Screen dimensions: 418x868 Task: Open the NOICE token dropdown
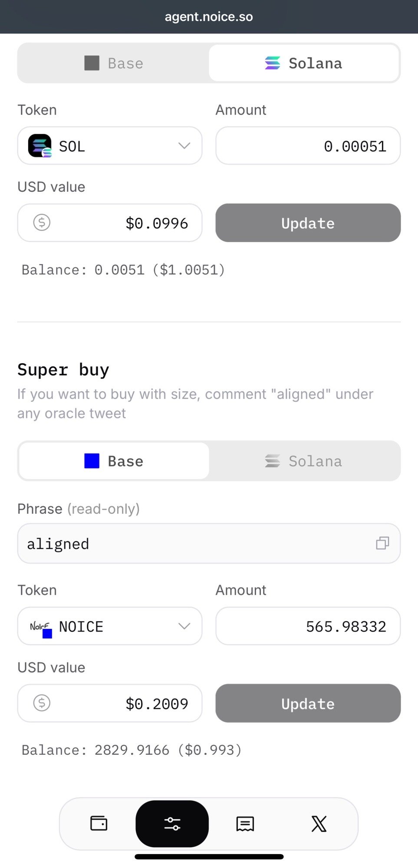click(x=184, y=626)
